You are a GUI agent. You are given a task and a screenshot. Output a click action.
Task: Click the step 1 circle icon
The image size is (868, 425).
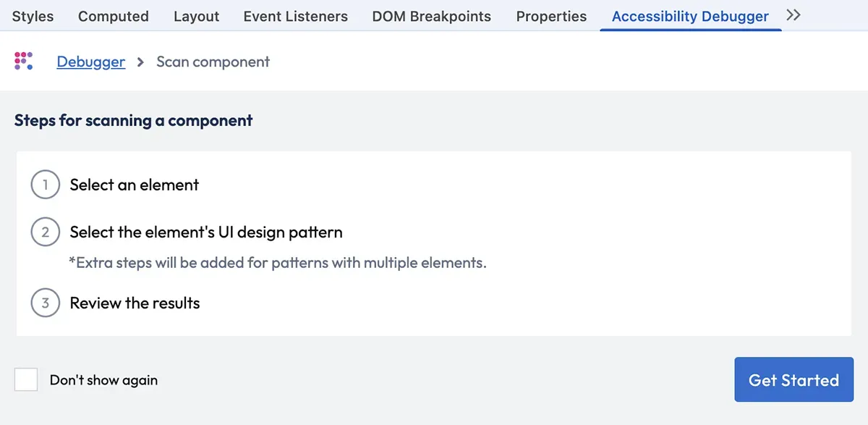coord(45,185)
